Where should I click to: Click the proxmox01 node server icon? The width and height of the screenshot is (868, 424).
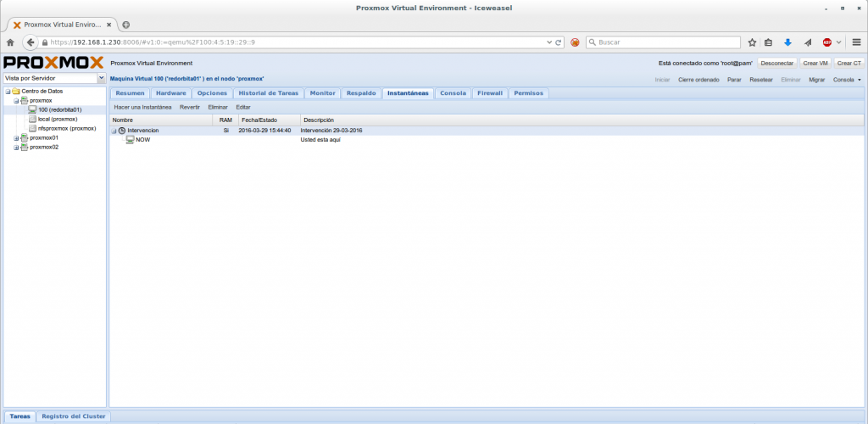coord(24,137)
